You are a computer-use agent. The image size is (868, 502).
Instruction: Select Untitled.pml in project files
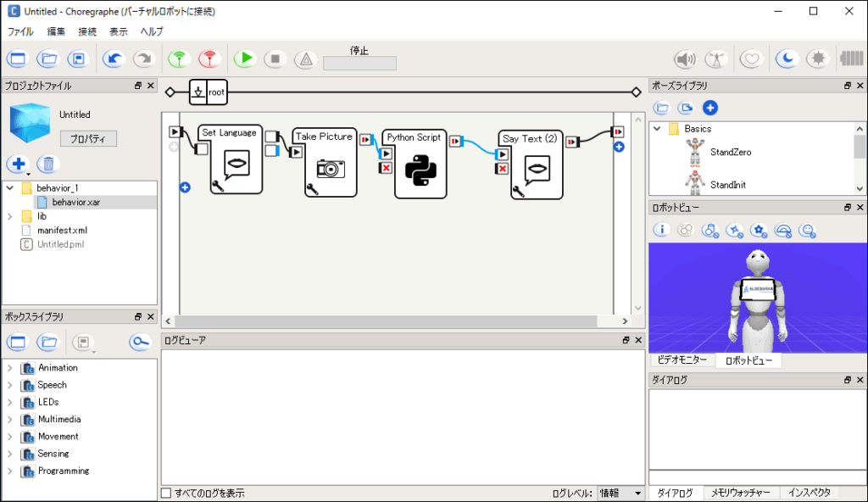60,244
